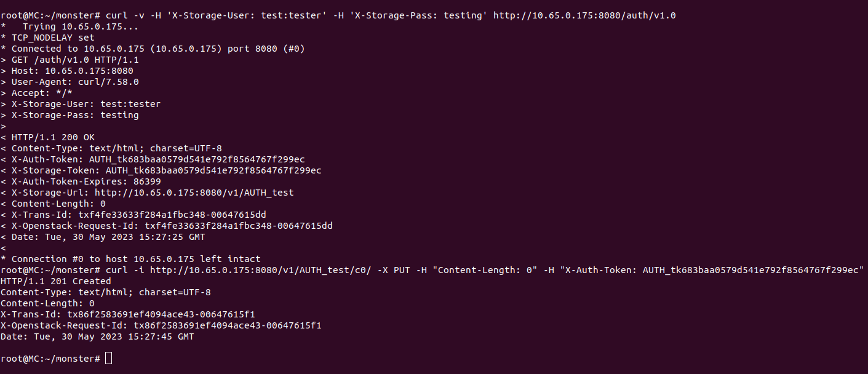Click the cursor block at the last prompt
868x374 pixels.
click(x=109, y=359)
